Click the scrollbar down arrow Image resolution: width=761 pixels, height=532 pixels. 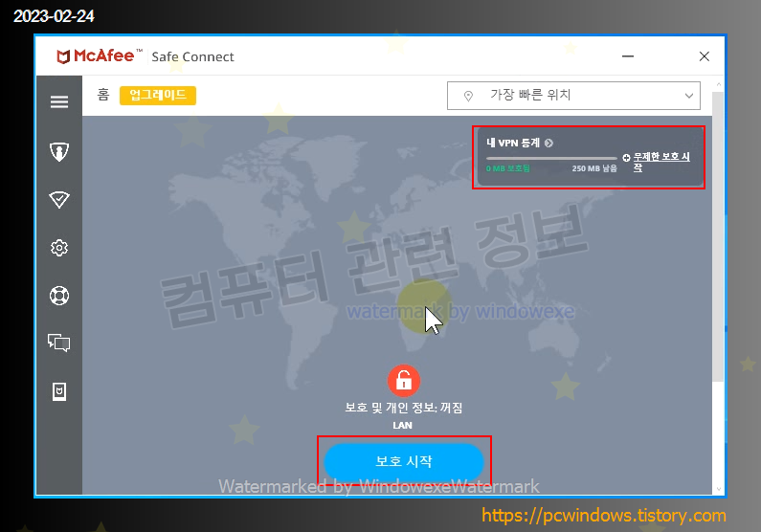pos(719,489)
